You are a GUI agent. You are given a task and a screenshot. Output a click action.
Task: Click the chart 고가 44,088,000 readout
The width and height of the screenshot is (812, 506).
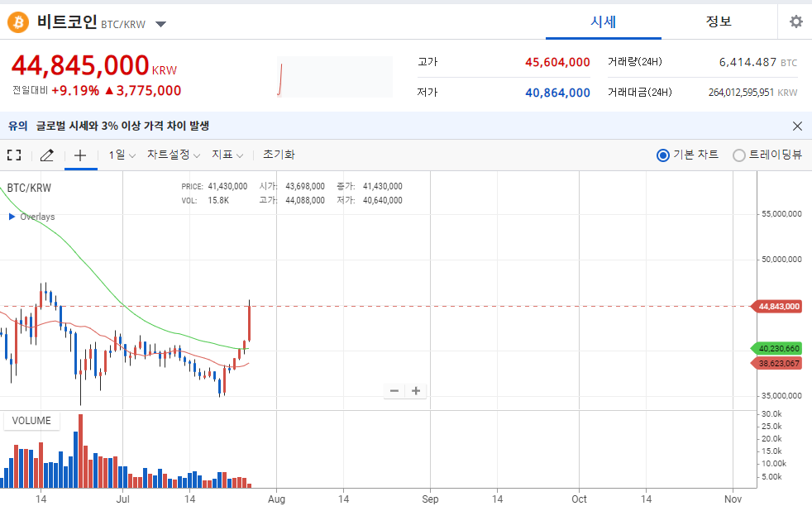click(292, 200)
